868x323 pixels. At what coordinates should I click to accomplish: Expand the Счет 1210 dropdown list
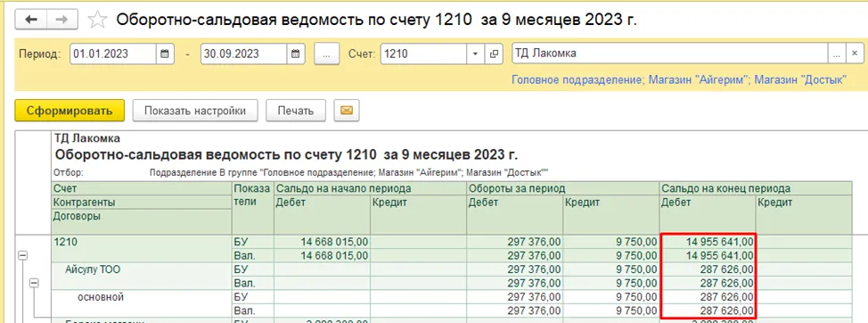click(475, 54)
